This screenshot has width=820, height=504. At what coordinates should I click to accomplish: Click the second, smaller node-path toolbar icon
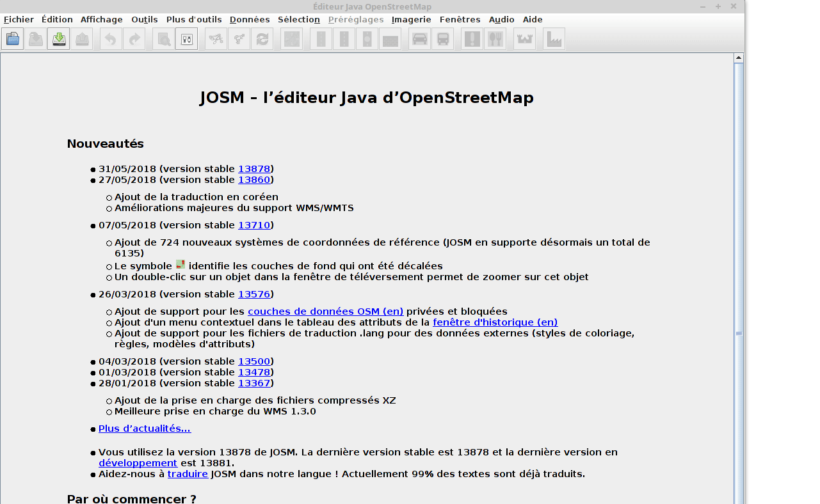[x=239, y=39]
